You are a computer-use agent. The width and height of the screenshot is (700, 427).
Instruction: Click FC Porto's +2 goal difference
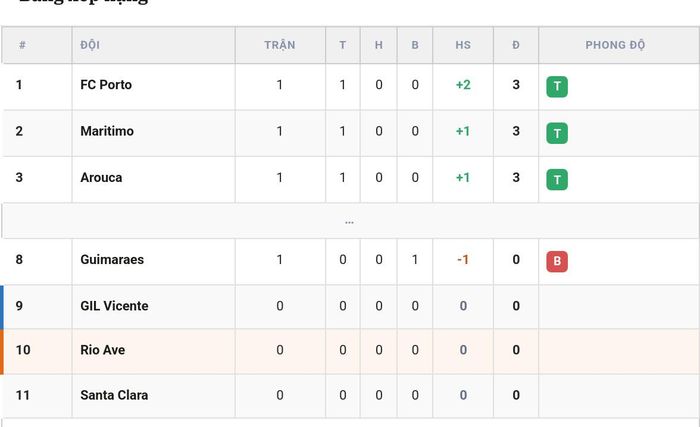pos(463,85)
